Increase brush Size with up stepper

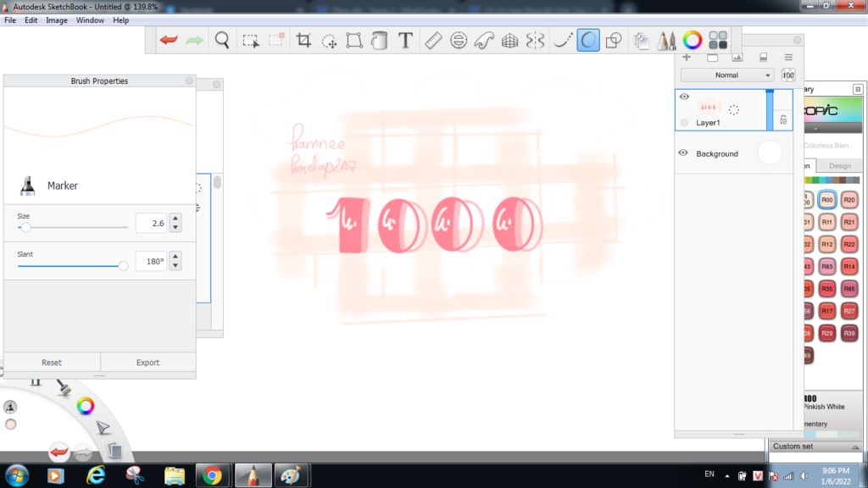coord(175,218)
